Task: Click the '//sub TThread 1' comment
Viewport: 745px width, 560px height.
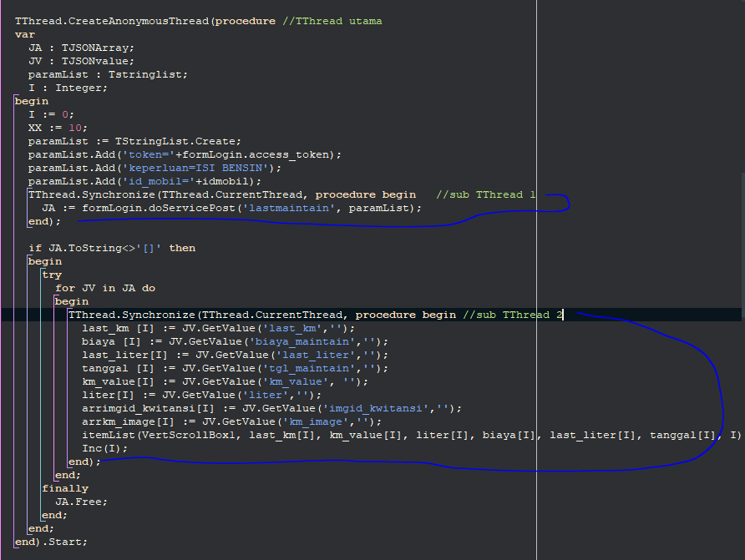Action: point(486,194)
